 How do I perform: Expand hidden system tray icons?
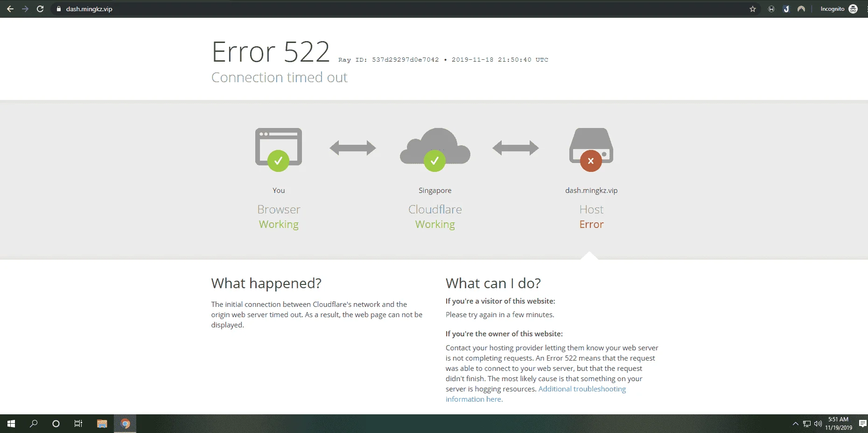click(796, 424)
